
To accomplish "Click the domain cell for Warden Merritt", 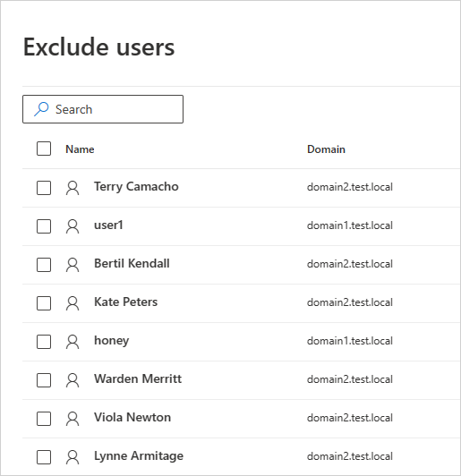I will (x=350, y=379).
